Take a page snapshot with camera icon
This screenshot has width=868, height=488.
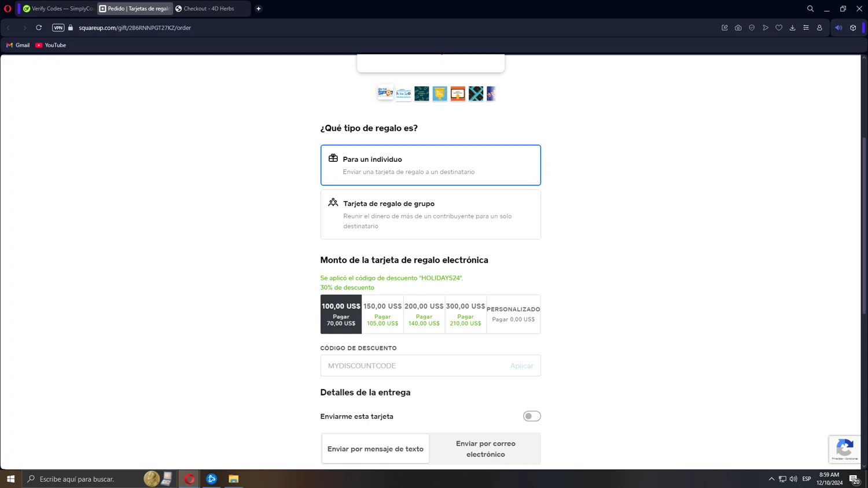click(x=738, y=28)
